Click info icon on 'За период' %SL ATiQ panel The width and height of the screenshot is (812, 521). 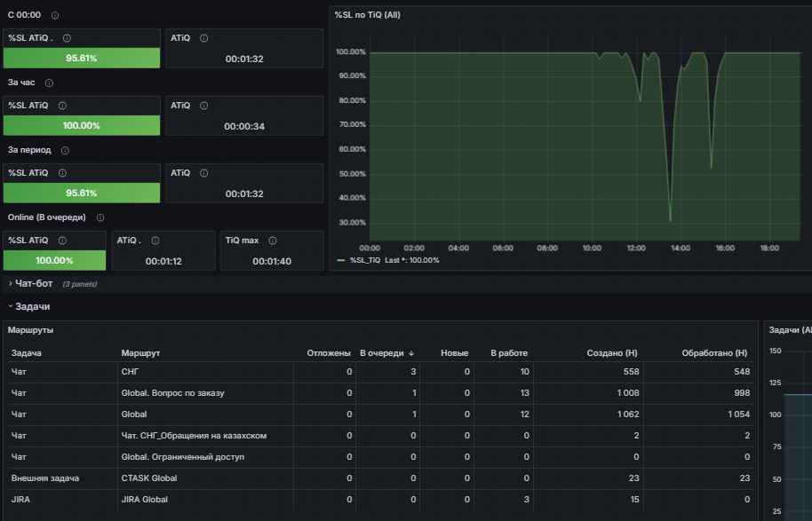[63, 173]
